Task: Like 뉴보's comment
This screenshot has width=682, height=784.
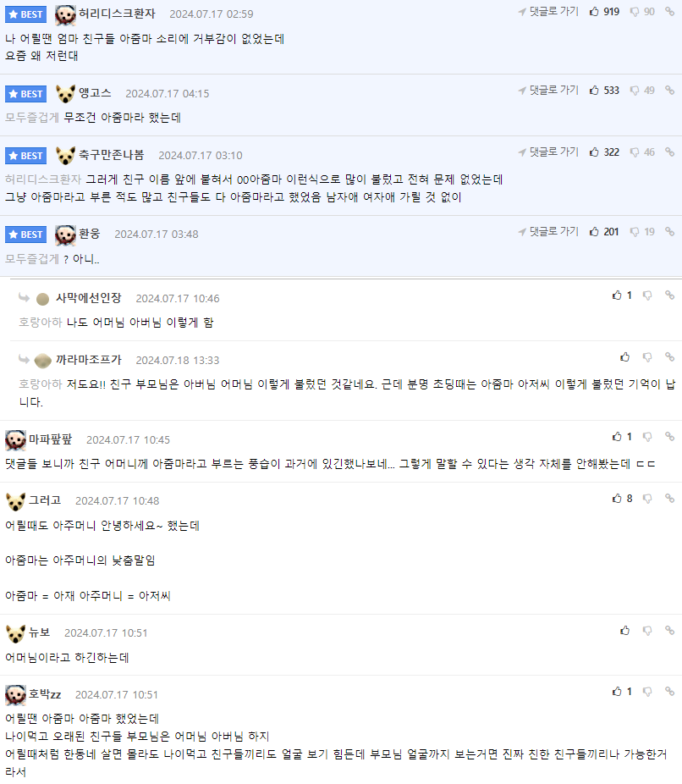Action: tap(625, 631)
